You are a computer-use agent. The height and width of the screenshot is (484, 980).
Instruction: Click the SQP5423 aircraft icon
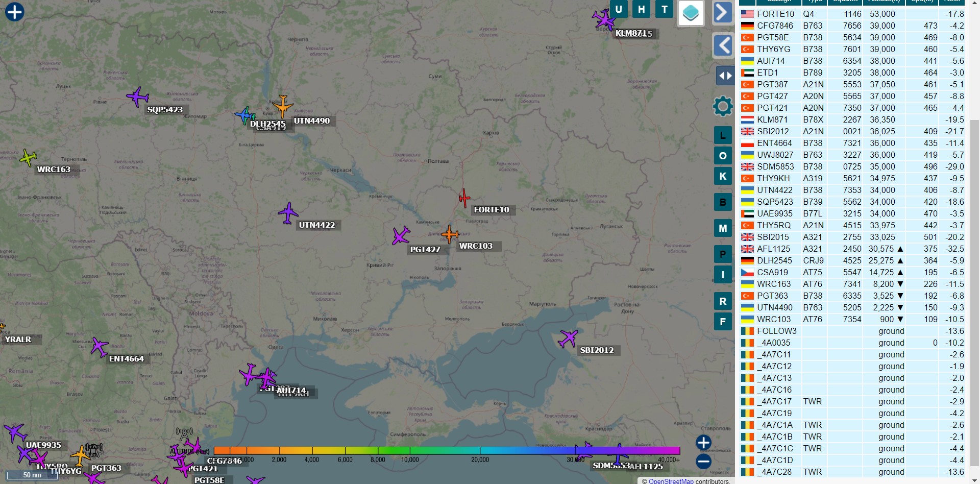[x=137, y=96]
